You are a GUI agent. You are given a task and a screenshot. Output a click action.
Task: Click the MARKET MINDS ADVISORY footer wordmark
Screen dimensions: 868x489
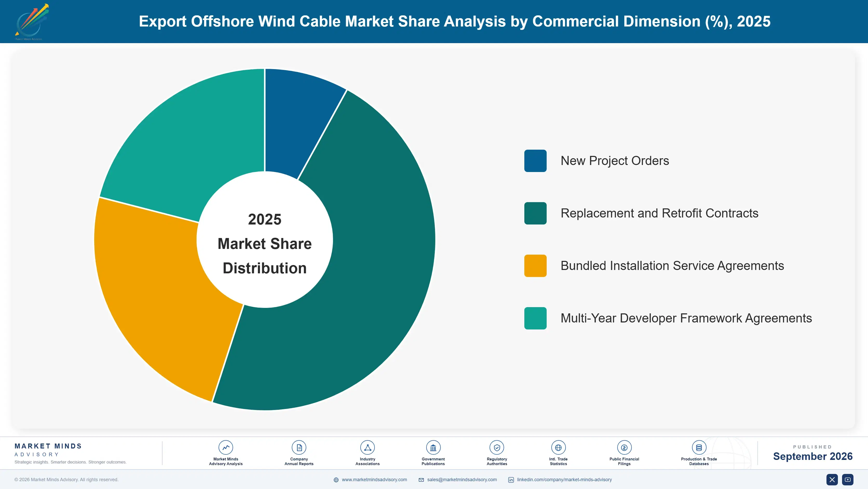point(48,450)
